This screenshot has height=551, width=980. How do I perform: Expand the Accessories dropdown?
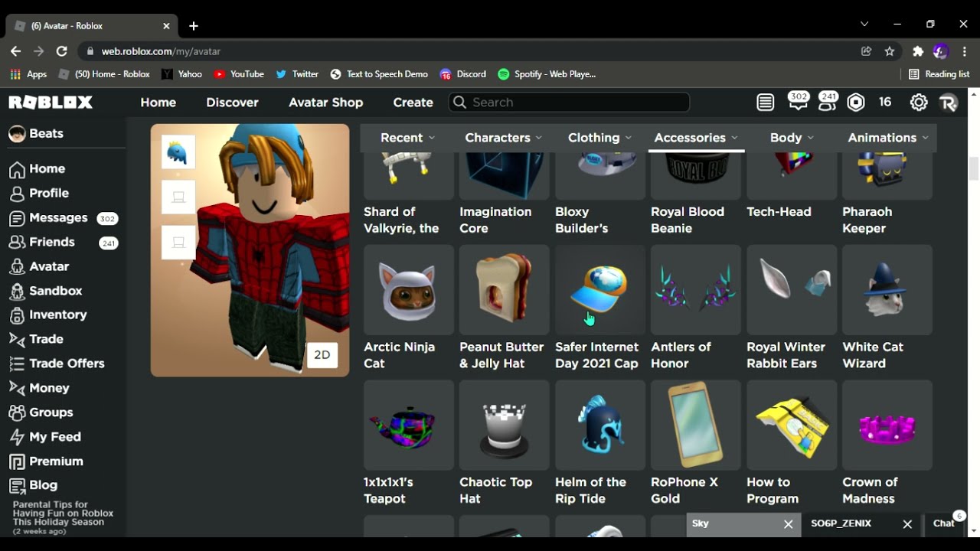pos(696,138)
